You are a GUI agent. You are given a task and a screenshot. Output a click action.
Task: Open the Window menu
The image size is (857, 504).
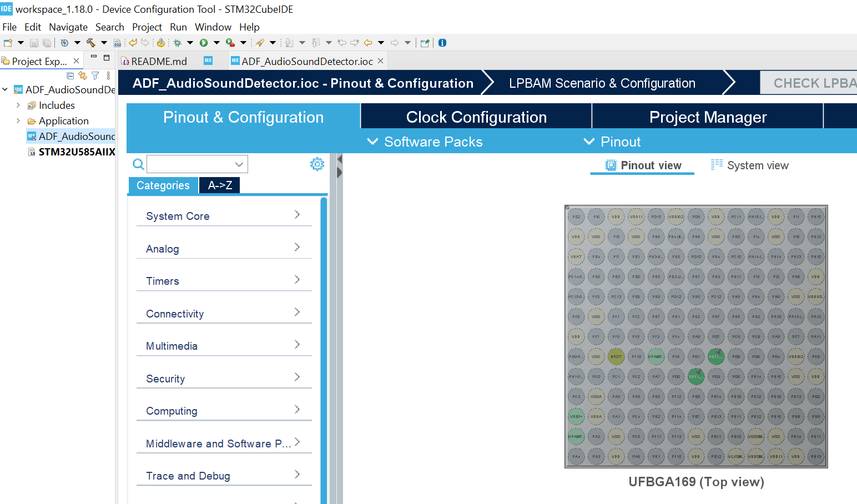213,27
